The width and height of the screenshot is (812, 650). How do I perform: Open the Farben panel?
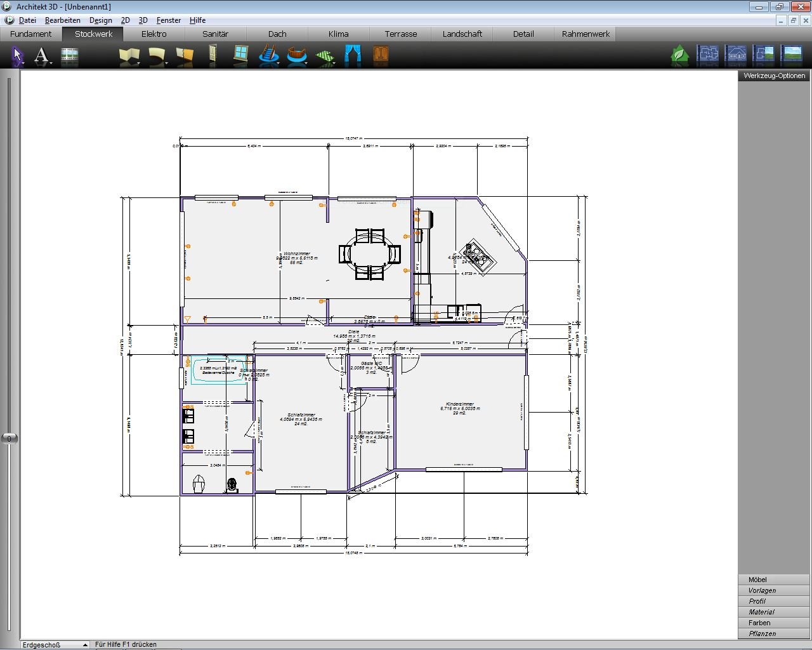(x=773, y=623)
